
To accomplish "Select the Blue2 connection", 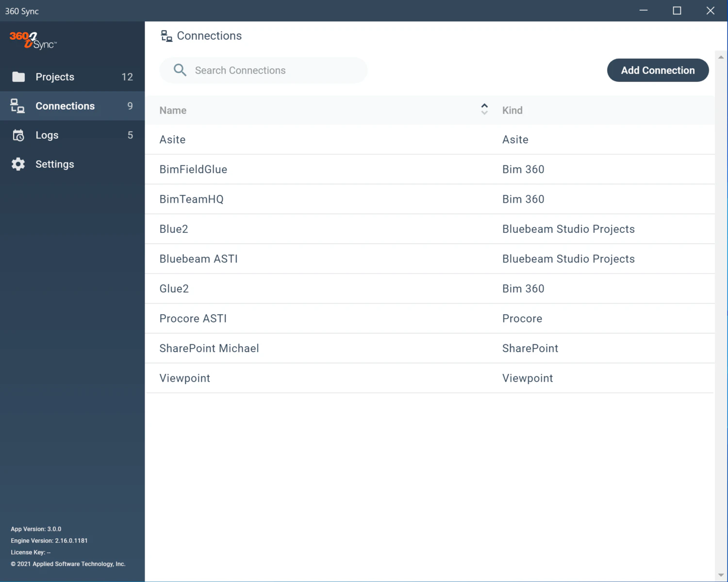I will [174, 229].
